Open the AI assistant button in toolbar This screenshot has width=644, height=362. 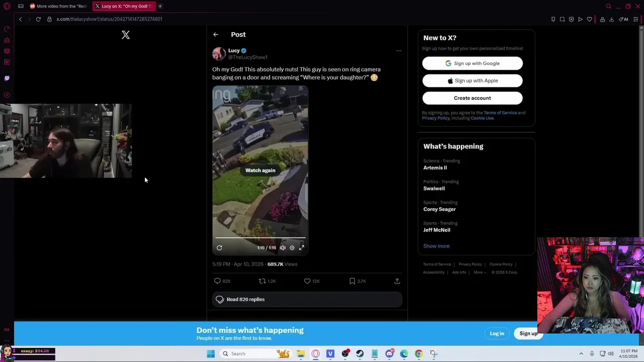[x=624, y=19]
